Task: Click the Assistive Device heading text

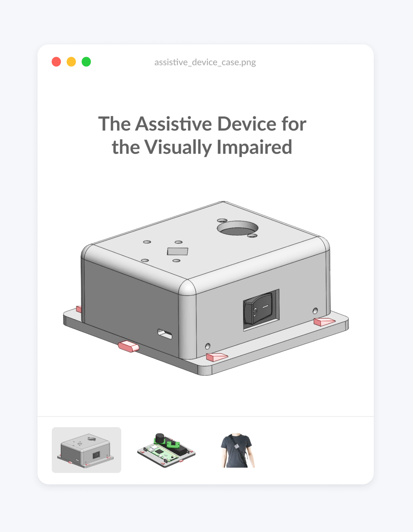Action: point(202,135)
